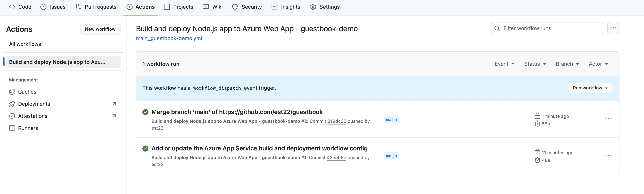Open kebab menu for the Merge branch run

608,119
